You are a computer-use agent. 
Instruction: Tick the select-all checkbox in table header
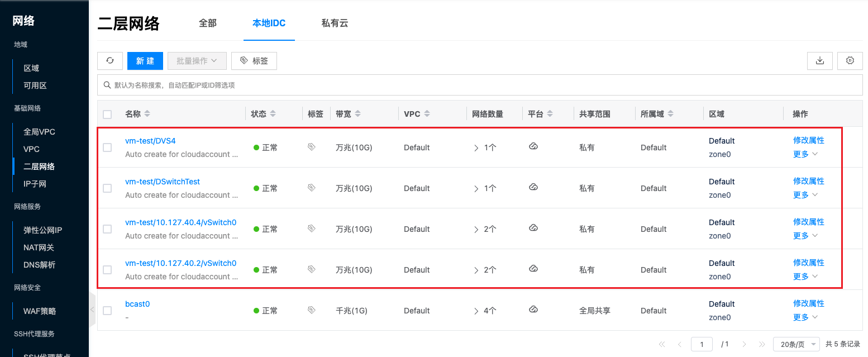click(x=107, y=115)
